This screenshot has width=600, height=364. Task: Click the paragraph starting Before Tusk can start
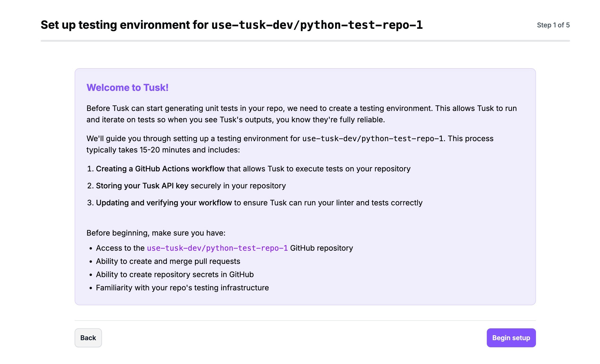pyautogui.click(x=302, y=114)
